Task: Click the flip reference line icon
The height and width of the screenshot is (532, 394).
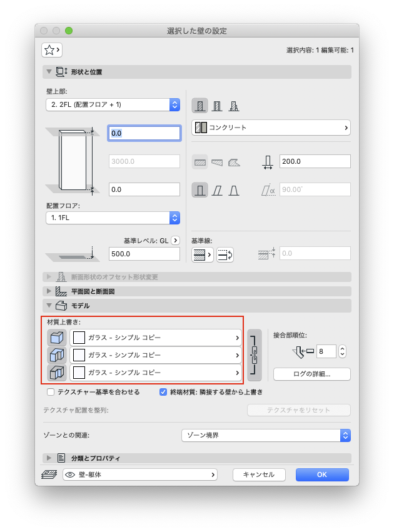Action: pyautogui.click(x=225, y=255)
